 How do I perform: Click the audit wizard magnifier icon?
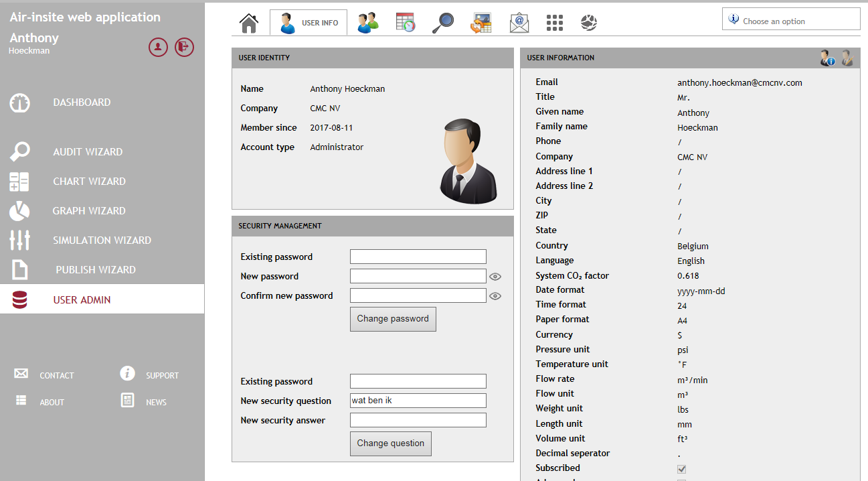[20, 152]
